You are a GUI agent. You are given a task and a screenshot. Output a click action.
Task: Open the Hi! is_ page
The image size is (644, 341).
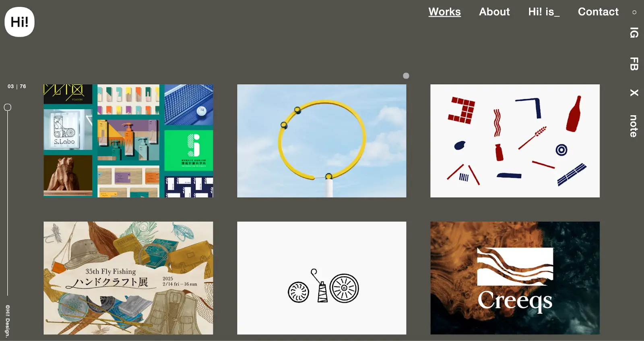tap(544, 12)
